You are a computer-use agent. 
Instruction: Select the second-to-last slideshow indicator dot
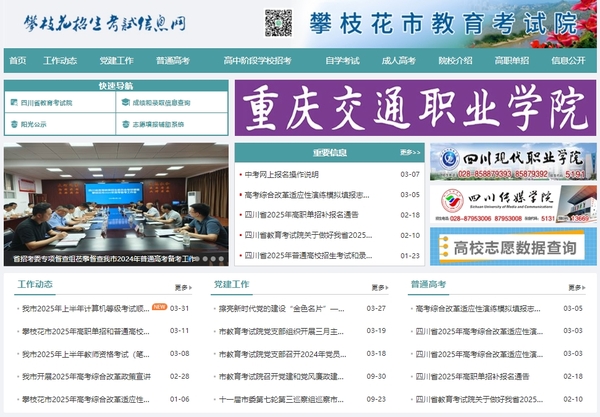pyautogui.click(x=213, y=259)
